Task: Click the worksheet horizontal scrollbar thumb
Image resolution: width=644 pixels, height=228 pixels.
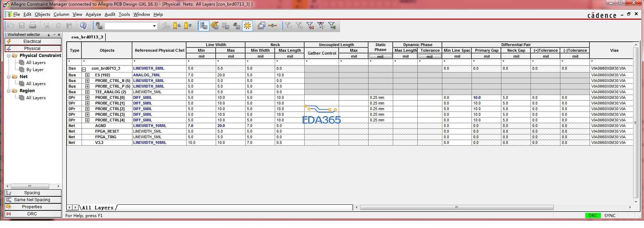Action: pos(457,208)
